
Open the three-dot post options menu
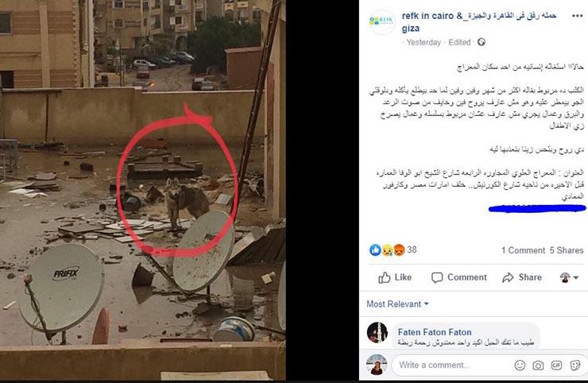[x=577, y=16]
